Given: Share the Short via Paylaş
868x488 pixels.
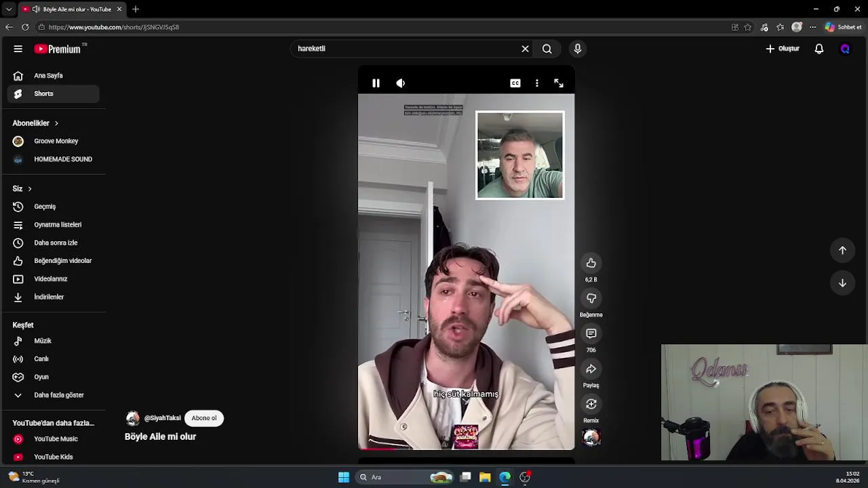Looking at the screenshot, I should (x=591, y=369).
